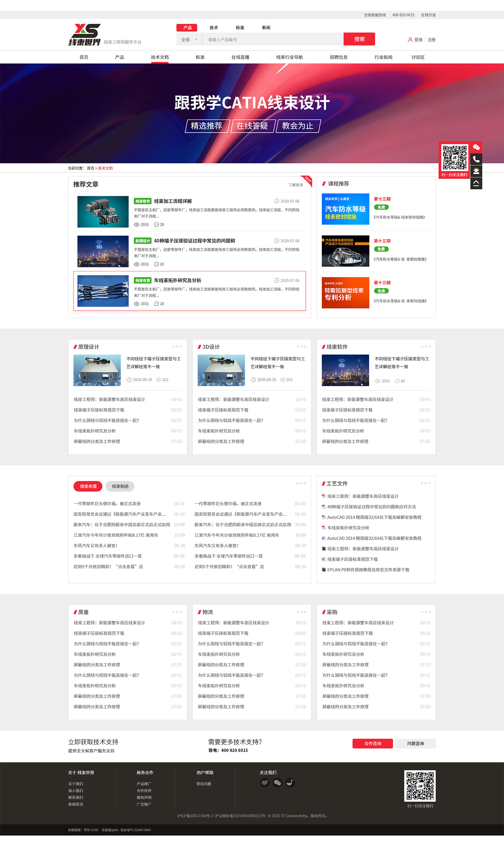Image resolution: width=504 pixels, height=846 pixels.
Task: Click the footer WeChat social icon
Action: coord(277,782)
